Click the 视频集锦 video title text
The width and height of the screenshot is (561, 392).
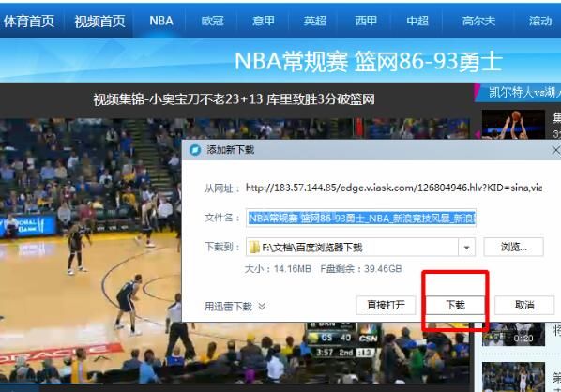tap(234, 99)
